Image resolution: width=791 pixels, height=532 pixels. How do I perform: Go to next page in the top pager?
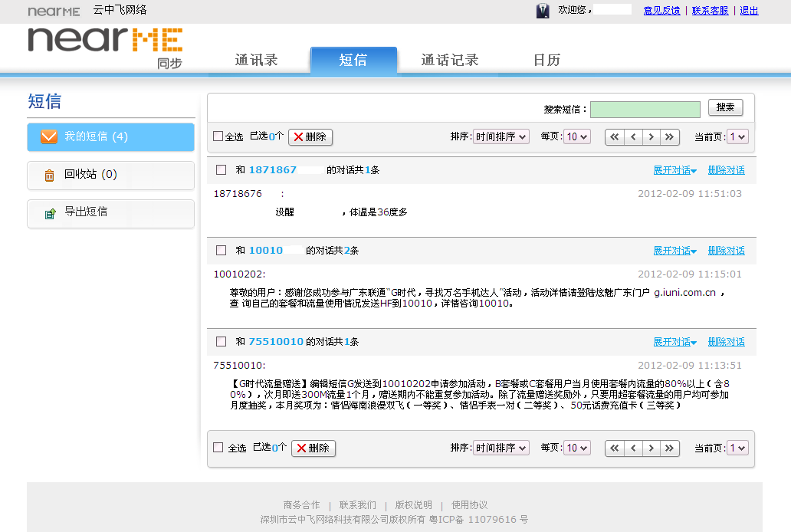pos(652,136)
